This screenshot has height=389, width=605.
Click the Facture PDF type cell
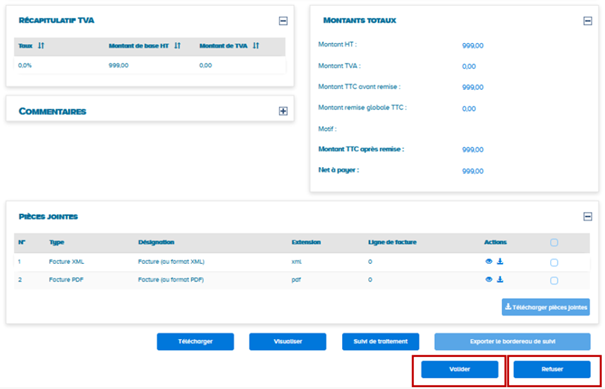(x=66, y=279)
